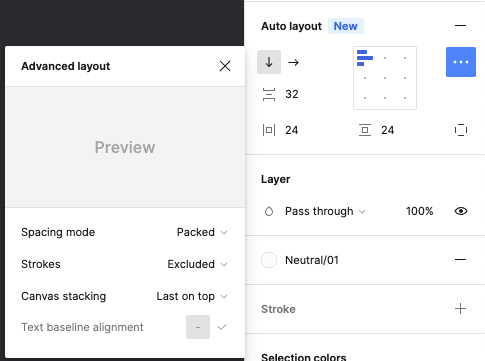Select bottom-right alignment in alignment grid
Viewport: 485px width, 361px height.
pos(405,98)
